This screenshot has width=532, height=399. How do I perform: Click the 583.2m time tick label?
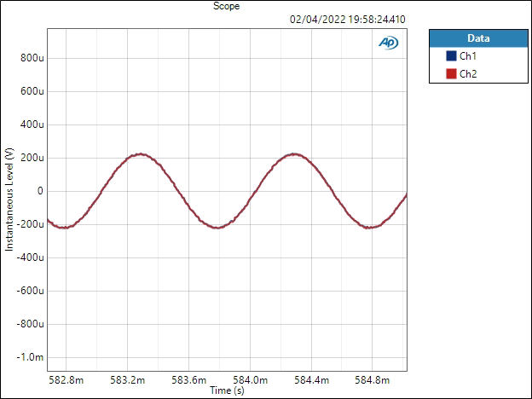128,380
